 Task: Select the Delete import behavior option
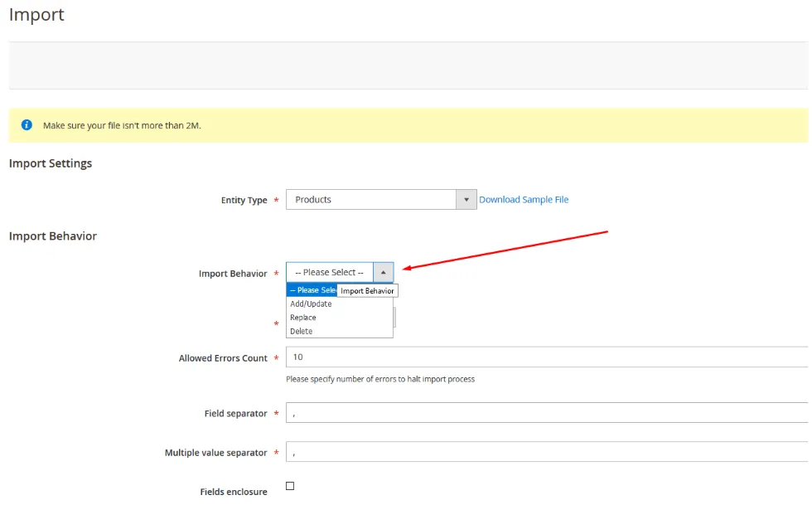pyautogui.click(x=303, y=330)
